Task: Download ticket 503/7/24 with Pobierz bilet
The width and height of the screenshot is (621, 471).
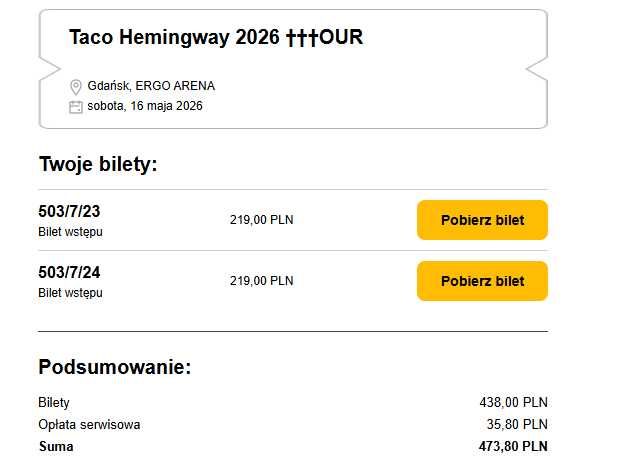Action: coord(482,281)
